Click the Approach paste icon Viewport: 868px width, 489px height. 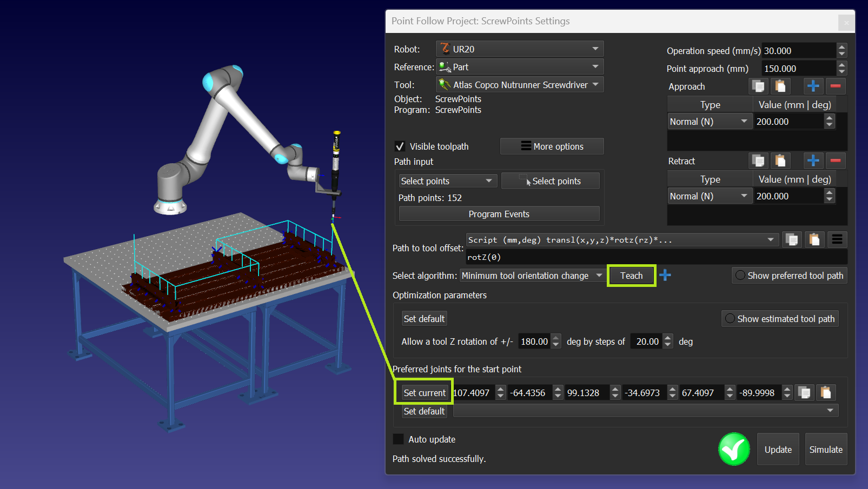pyautogui.click(x=780, y=86)
